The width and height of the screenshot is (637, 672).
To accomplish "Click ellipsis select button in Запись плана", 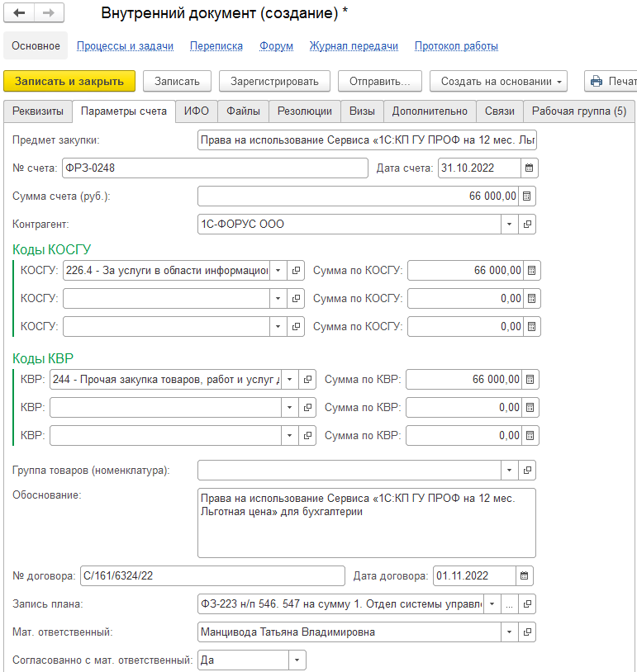I will coord(509,603).
